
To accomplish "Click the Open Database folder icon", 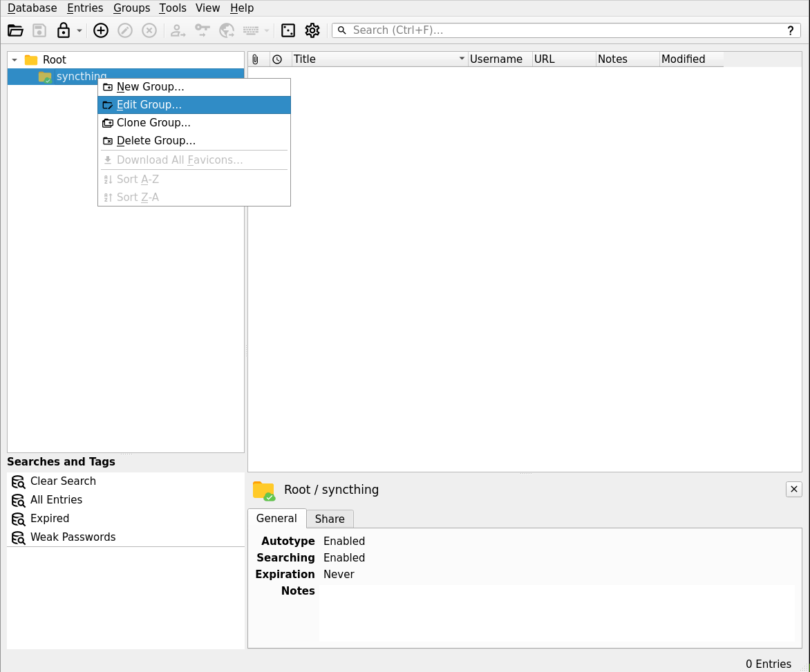I will [15, 30].
